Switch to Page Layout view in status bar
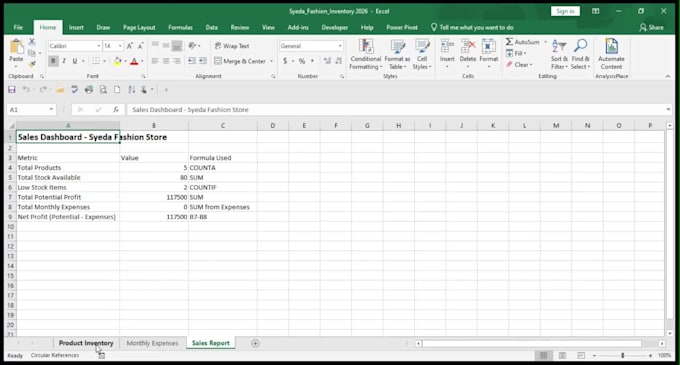The image size is (680, 365). coord(562,355)
